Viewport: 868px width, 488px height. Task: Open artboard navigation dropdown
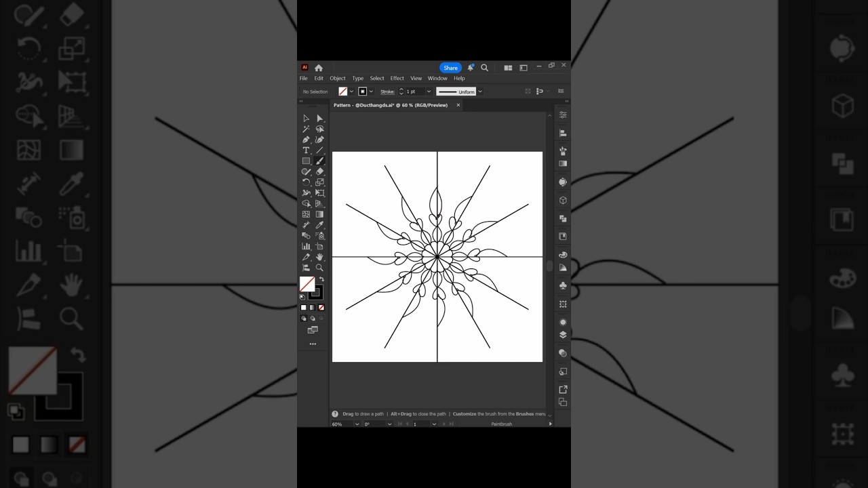pos(434,424)
